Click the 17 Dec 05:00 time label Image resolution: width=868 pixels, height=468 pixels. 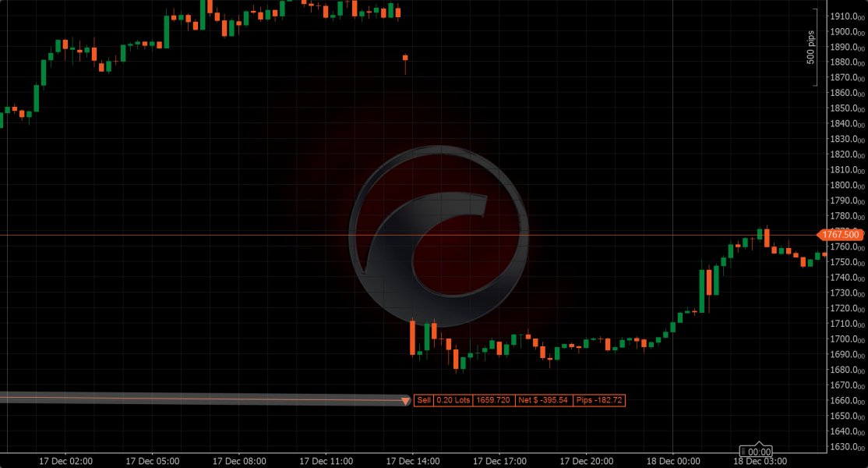click(x=153, y=461)
